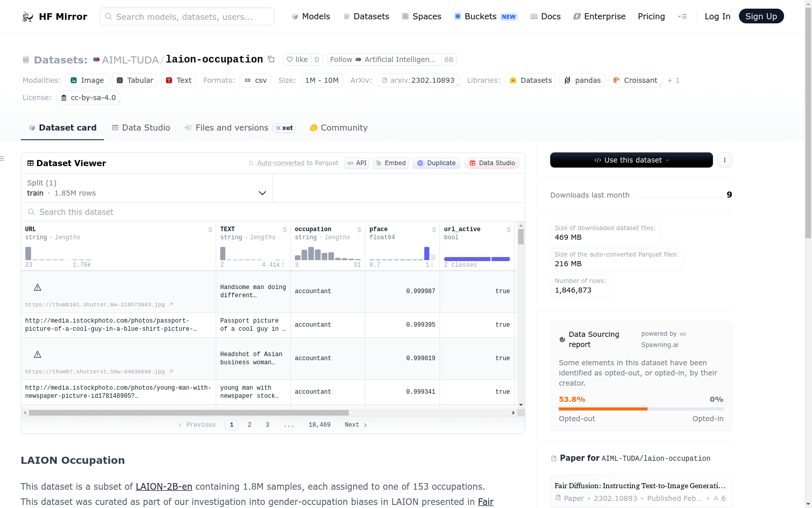Image resolution: width=812 pixels, height=508 pixels.
Task: Click the pface histogram highlighted bar
Action: pos(427,253)
